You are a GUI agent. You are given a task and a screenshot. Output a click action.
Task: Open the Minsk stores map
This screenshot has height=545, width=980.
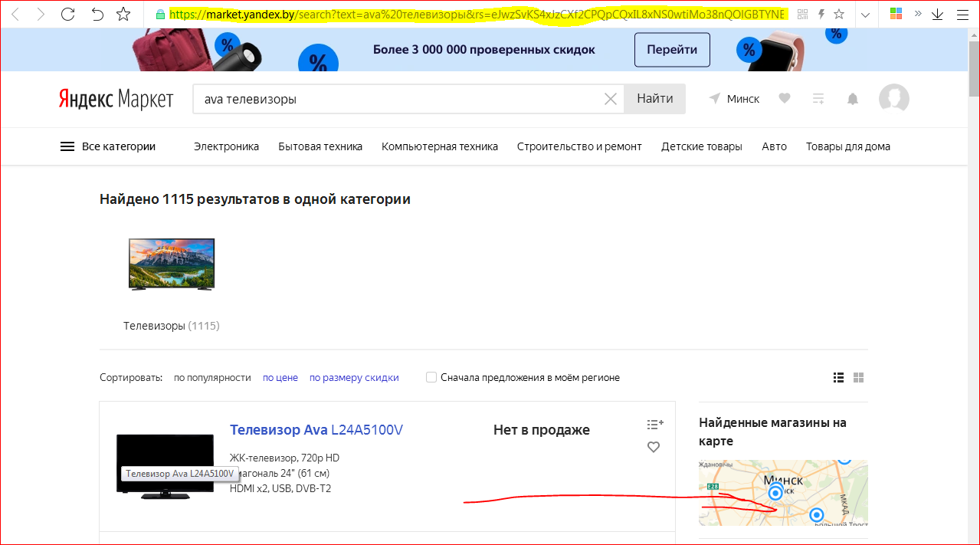pyautogui.click(x=783, y=493)
